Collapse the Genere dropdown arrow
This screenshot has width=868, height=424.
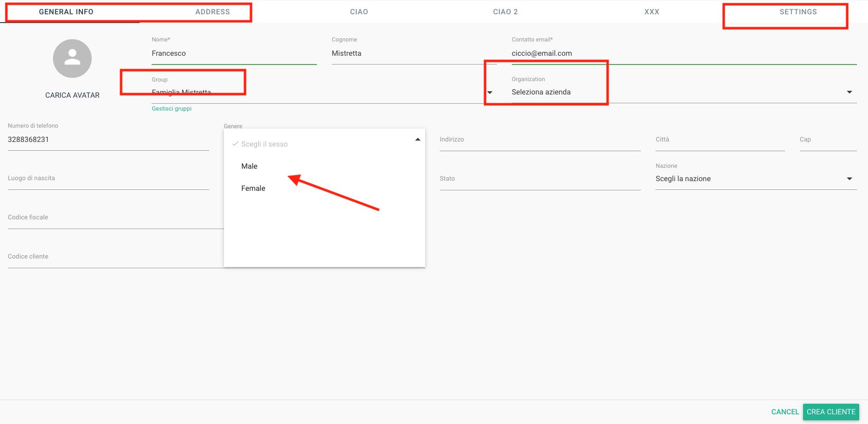417,140
